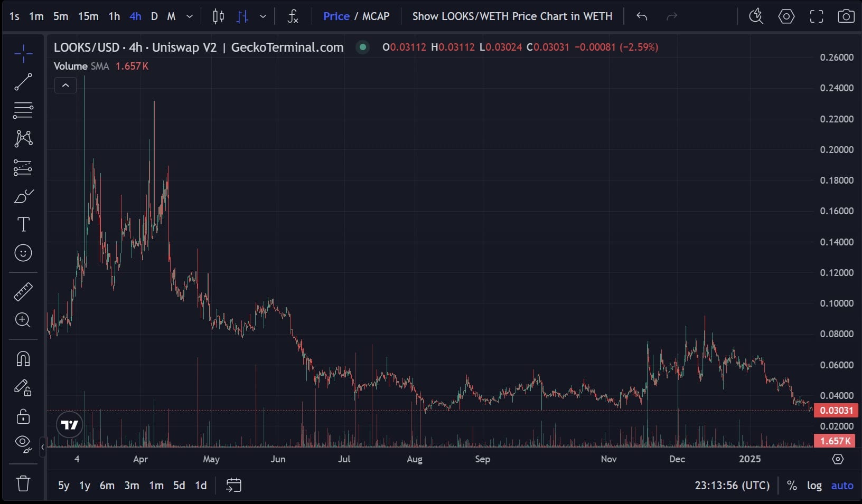Open the indicators fx panel
This screenshot has width=862, height=504.
point(293,16)
